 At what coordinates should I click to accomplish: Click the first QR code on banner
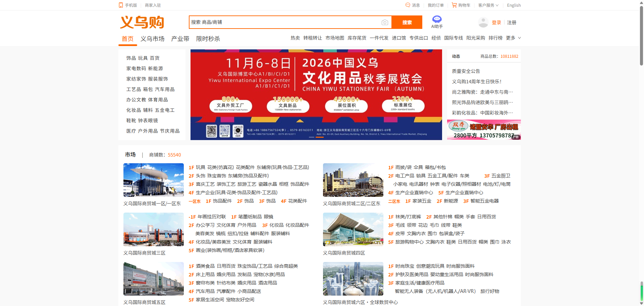211,131
